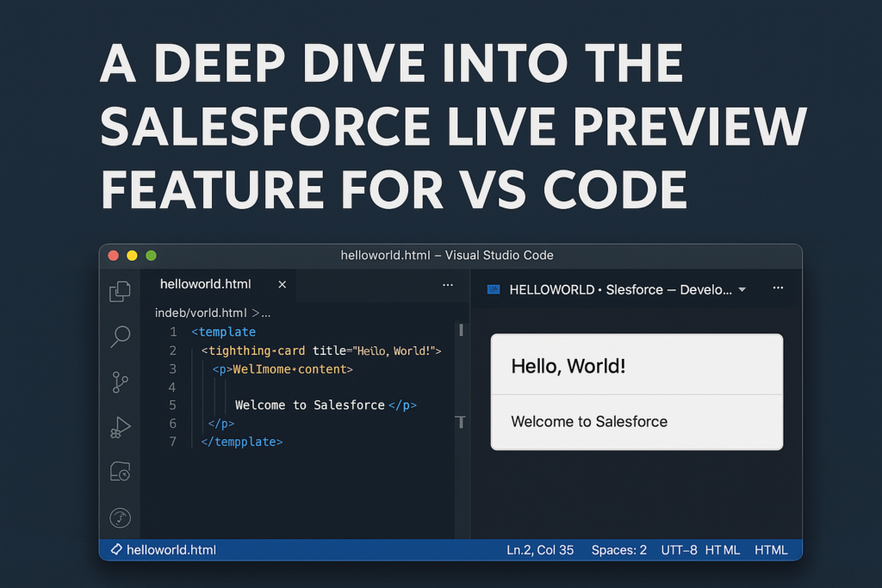This screenshot has width=882, height=588.
Task: Click the Welcome to Salesforce code on line 5
Action: coord(309,405)
